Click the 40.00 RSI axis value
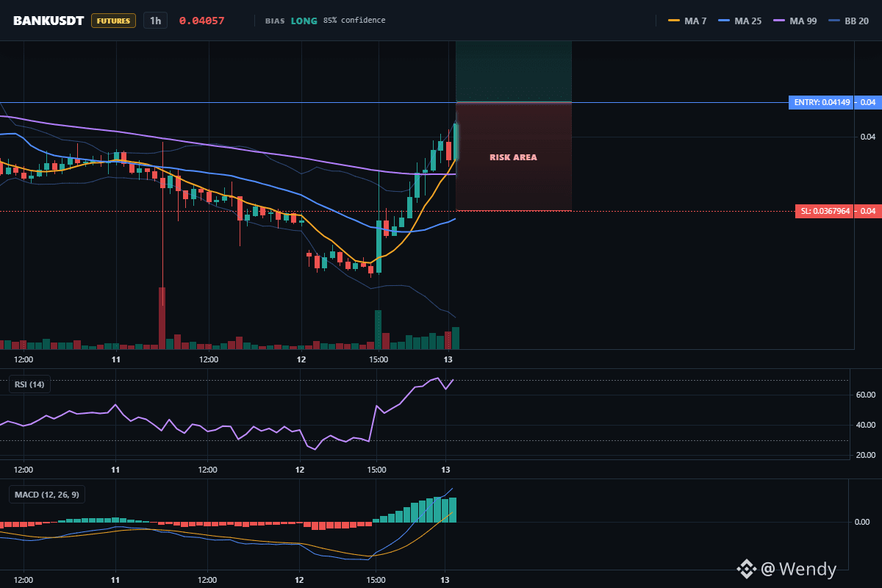882x588 pixels. 866,425
